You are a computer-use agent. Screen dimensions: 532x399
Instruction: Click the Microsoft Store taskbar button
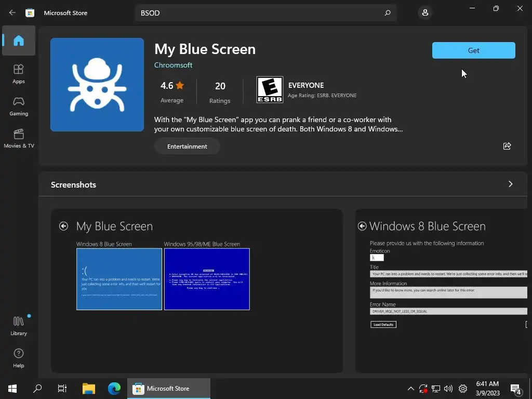(x=169, y=389)
